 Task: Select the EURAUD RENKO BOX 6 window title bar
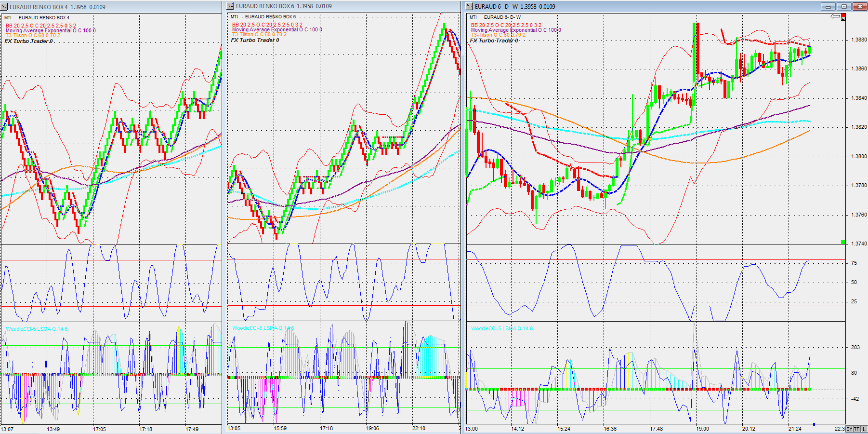point(343,6)
